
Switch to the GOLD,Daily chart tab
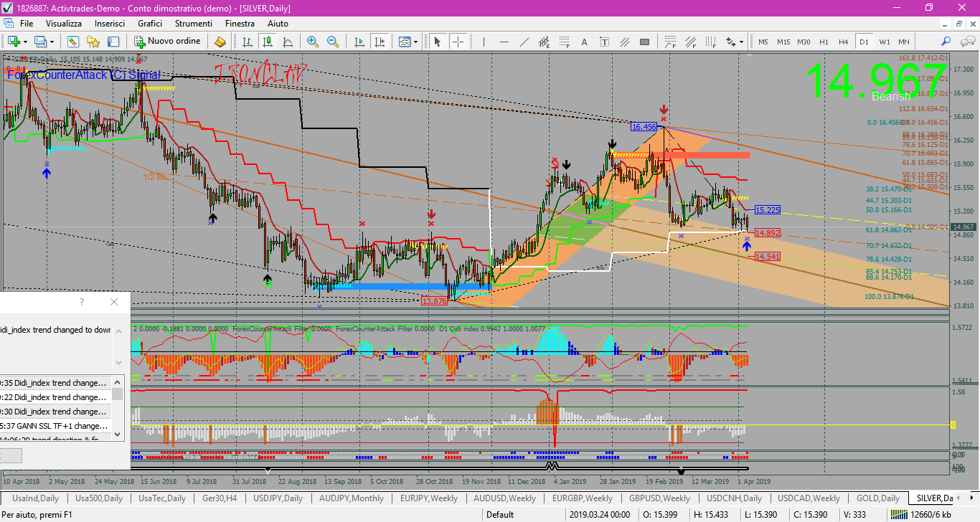878,498
